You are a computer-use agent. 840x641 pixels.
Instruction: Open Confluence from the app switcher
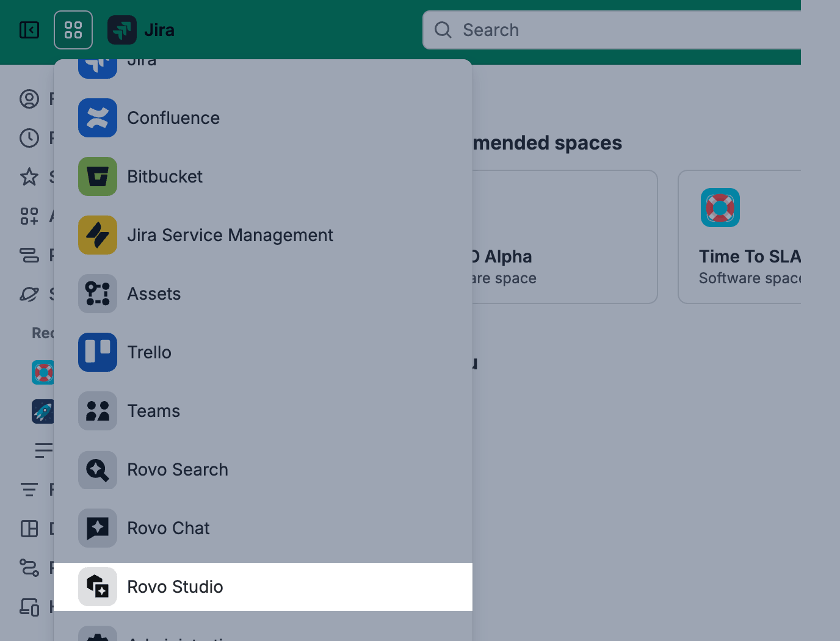(263, 118)
